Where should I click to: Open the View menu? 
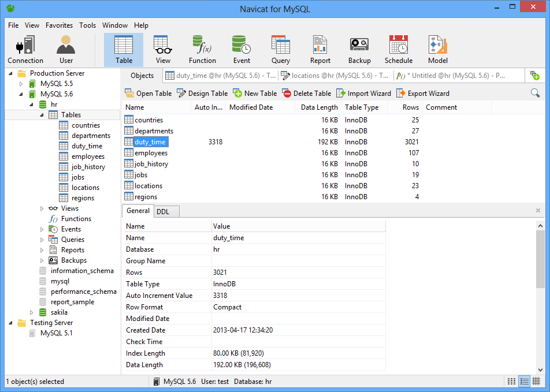click(32, 25)
